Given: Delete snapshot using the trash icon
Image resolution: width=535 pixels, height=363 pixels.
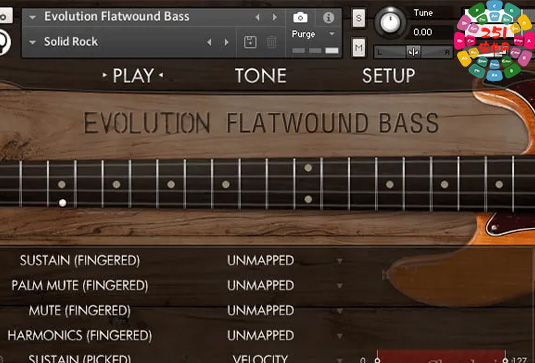Looking at the screenshot, I should pos(272,42).
